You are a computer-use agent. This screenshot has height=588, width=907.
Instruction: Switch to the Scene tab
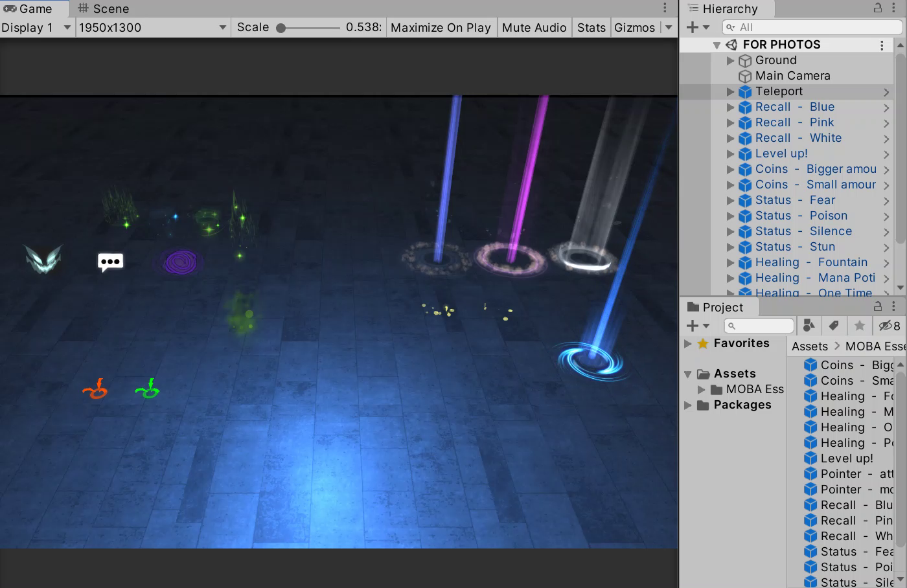point(104,8)
